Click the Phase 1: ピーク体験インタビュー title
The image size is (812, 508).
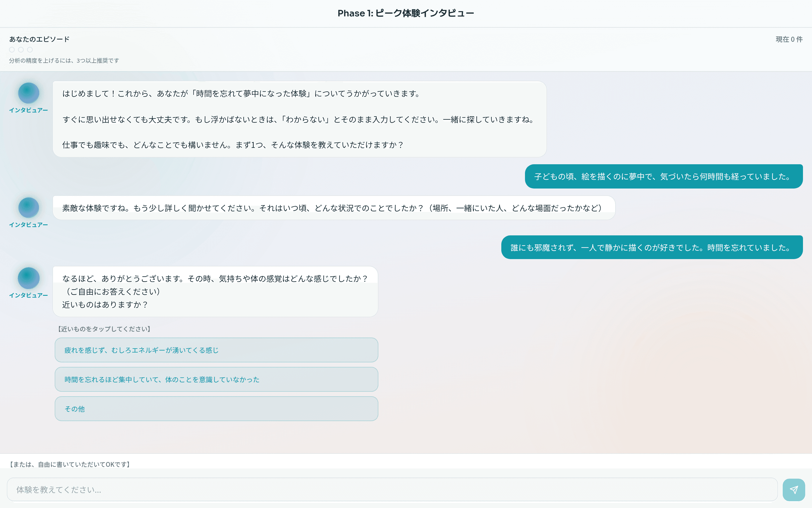406,13
